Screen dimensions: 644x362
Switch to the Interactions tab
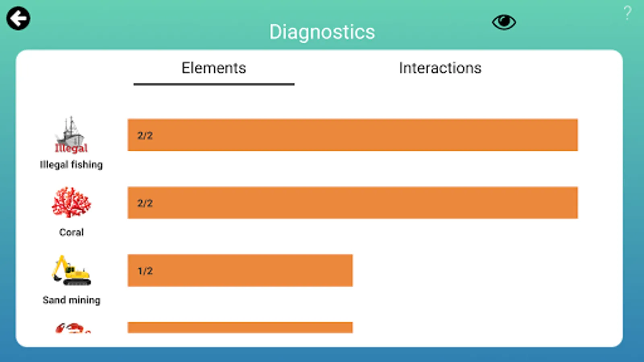pyautogui.click(x=440, y=68)
